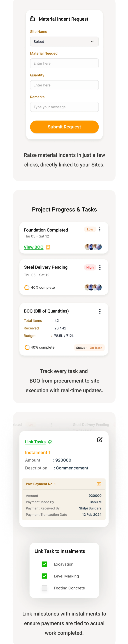Open the Foundation Completed three-dot menu

pos(100,229)
